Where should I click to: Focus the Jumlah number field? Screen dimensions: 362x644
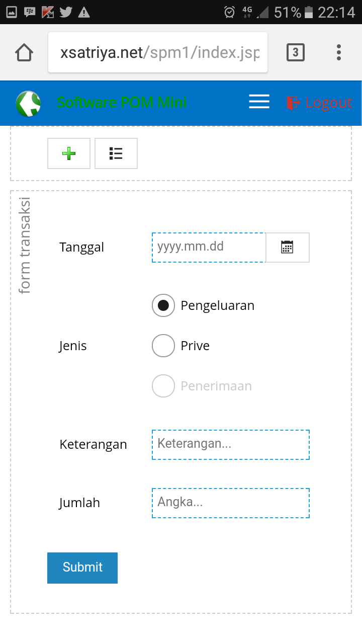231,503
